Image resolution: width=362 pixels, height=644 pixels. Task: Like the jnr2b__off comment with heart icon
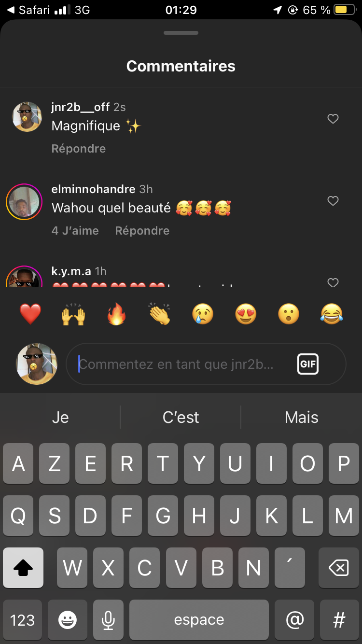(333, 119)
